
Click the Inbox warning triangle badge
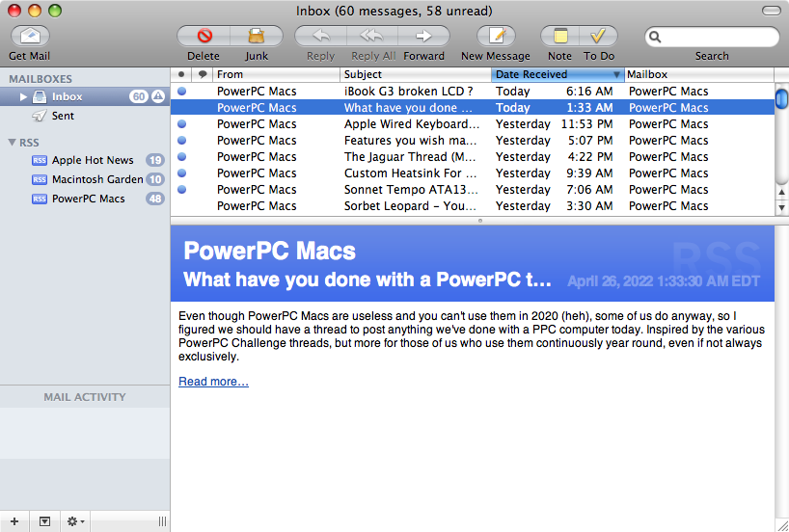[x=158, y=96]
